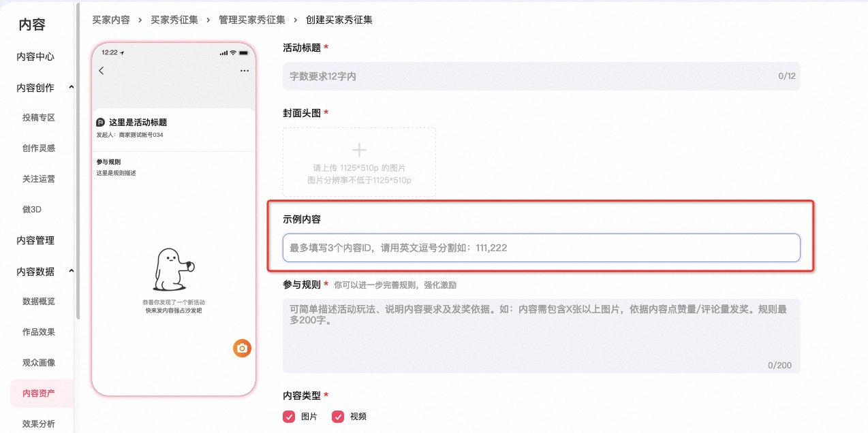Open 作品效果 sidebar item

point(39,332)
